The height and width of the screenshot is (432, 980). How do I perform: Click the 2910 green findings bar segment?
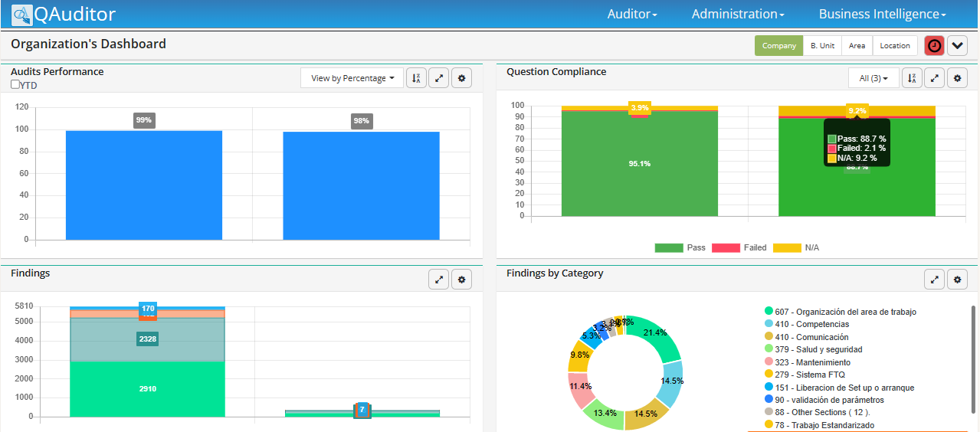[x=147, y=389]
